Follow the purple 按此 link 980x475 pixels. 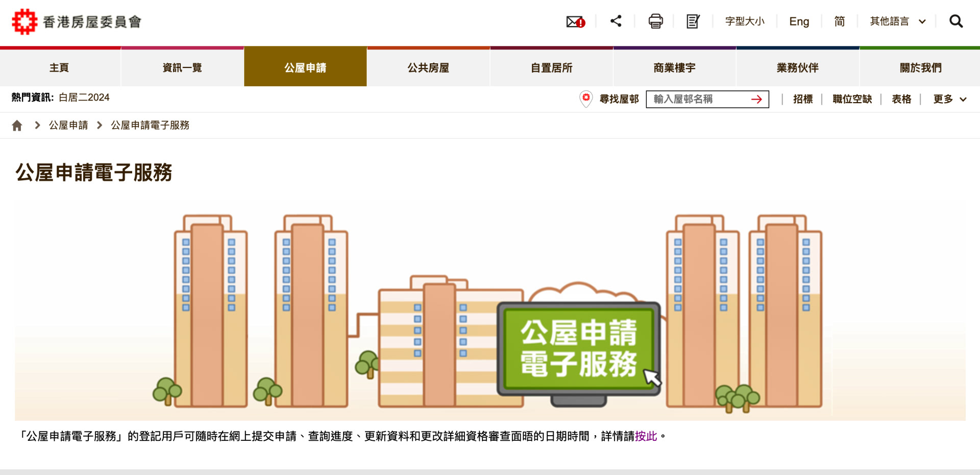click(x=646, y=436)
